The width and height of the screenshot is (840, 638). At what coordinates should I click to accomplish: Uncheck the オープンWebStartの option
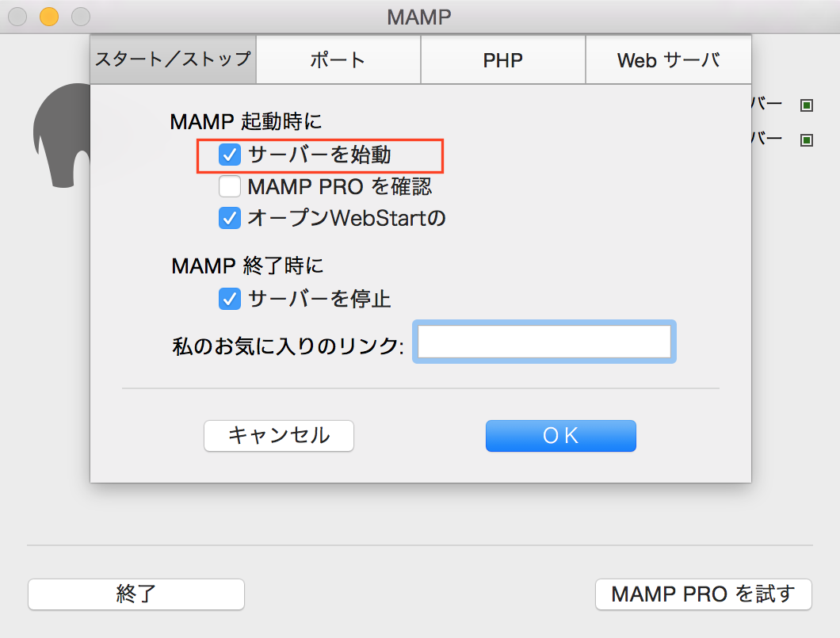point(229,218)
